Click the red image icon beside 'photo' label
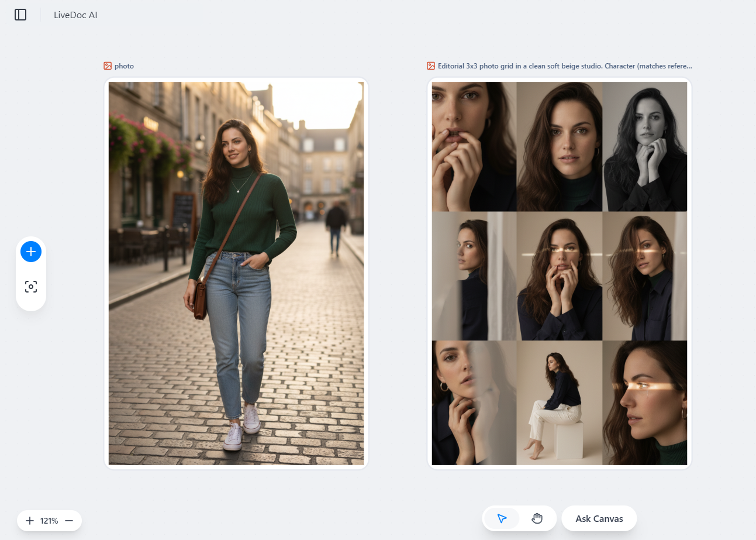Viewport: 756px width, 540px height. tap(107, 66)
